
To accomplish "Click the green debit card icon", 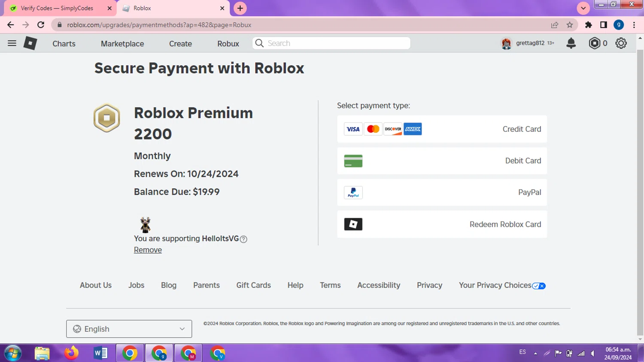I will (353, 161).
